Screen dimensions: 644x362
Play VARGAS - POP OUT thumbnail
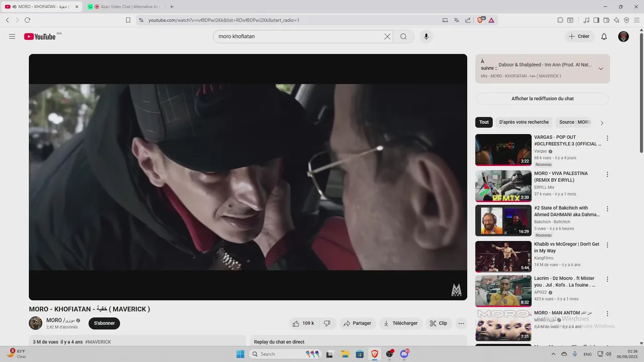503,150
